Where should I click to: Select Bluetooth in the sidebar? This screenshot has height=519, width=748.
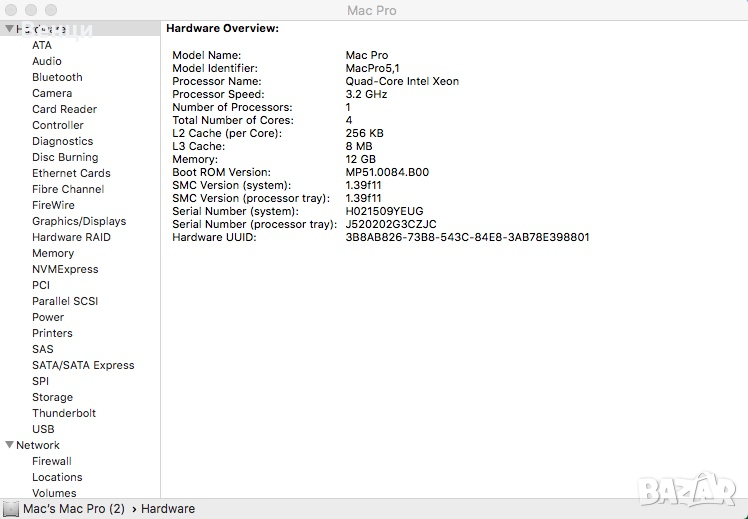57,77
